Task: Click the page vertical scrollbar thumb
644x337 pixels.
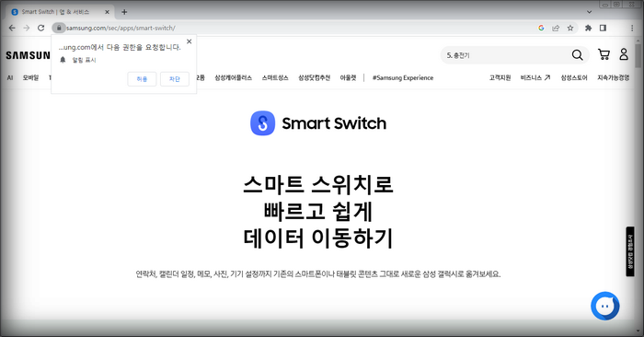Action: point(638,56)
